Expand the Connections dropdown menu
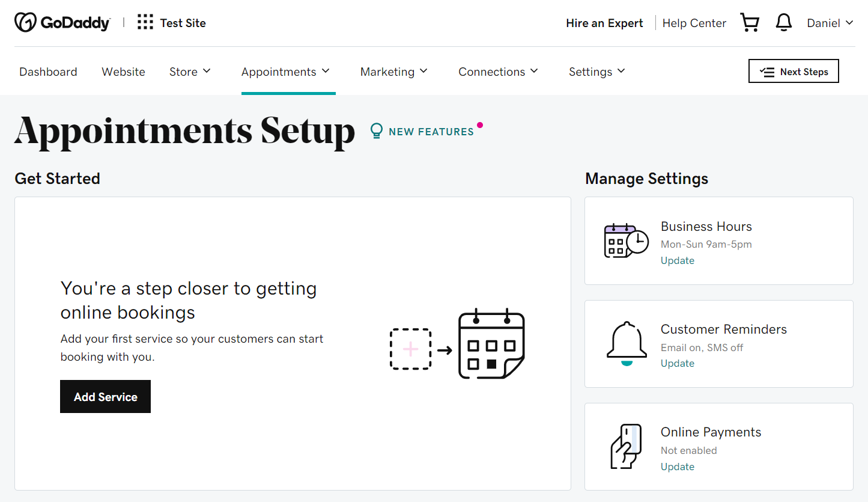868x502 pixels. [499, 72]
